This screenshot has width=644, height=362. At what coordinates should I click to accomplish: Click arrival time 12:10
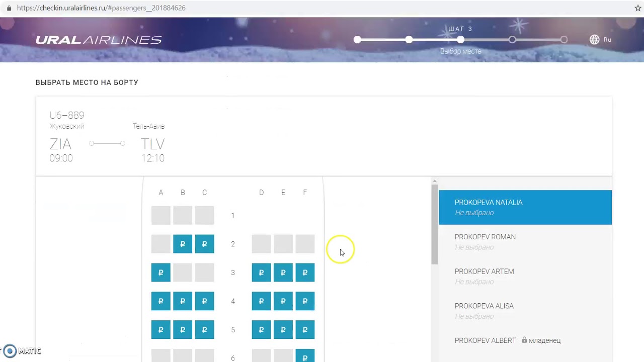[x=153, y=158]
